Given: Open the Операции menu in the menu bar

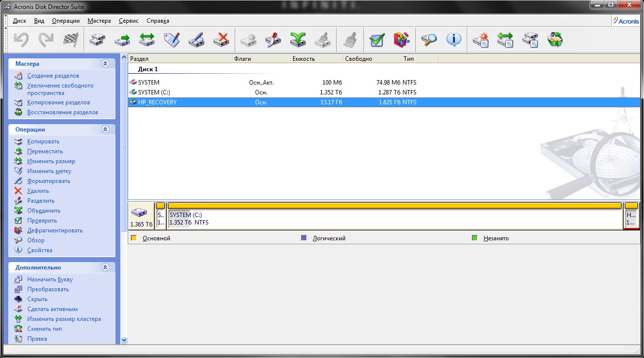Looking at the screenshot, I should (x=66, y=21).
